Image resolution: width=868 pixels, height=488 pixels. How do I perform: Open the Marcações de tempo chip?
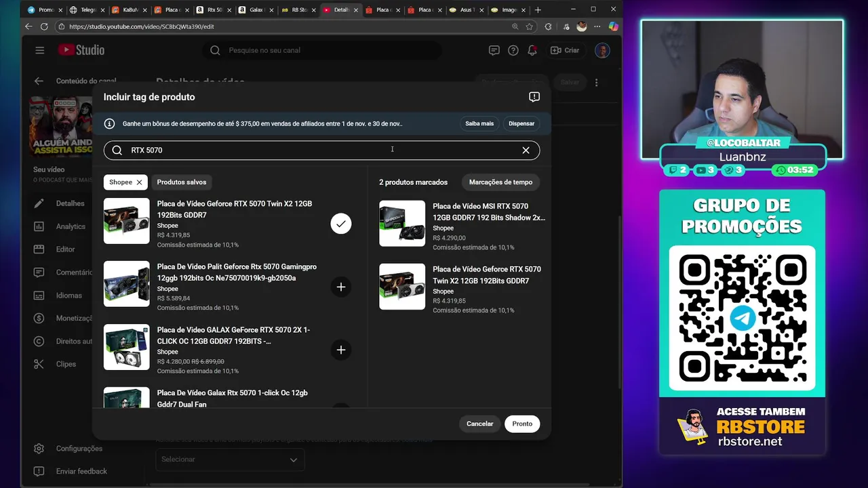click(x=500, y=182)
